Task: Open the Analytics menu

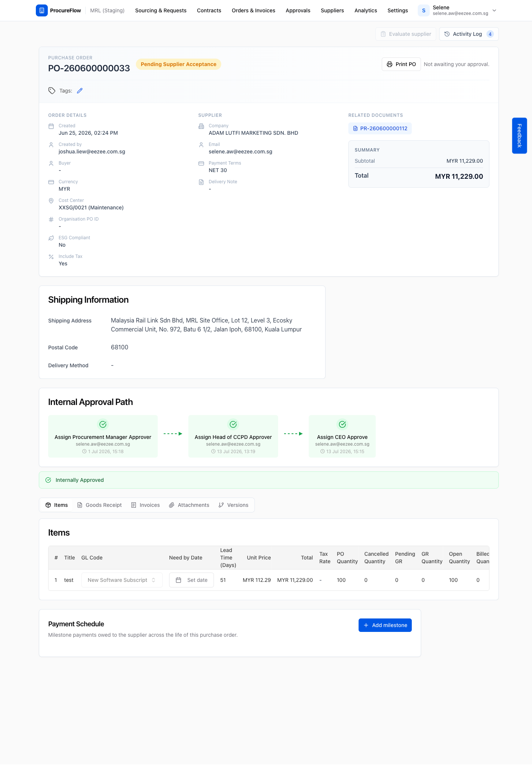Action: tap(366, 10)
